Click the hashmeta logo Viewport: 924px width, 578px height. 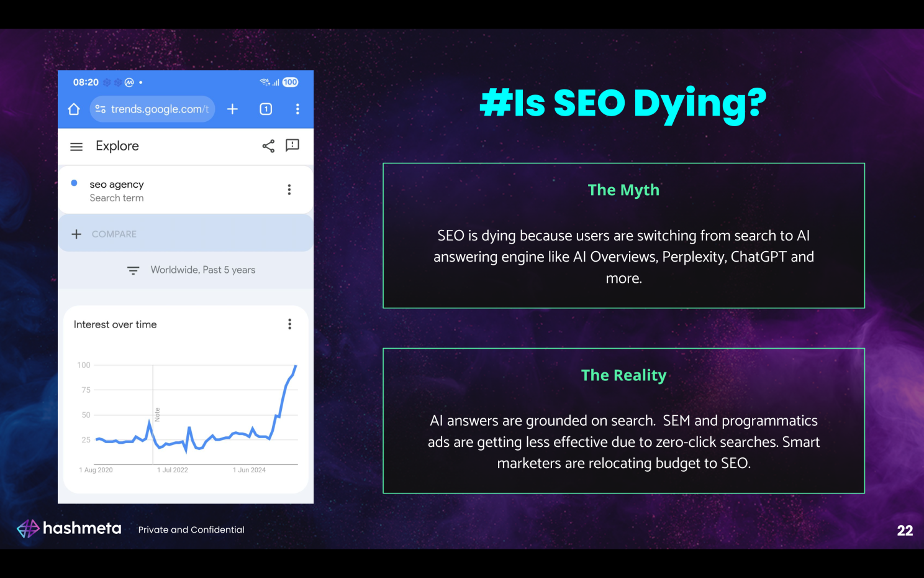click(69, 528)
